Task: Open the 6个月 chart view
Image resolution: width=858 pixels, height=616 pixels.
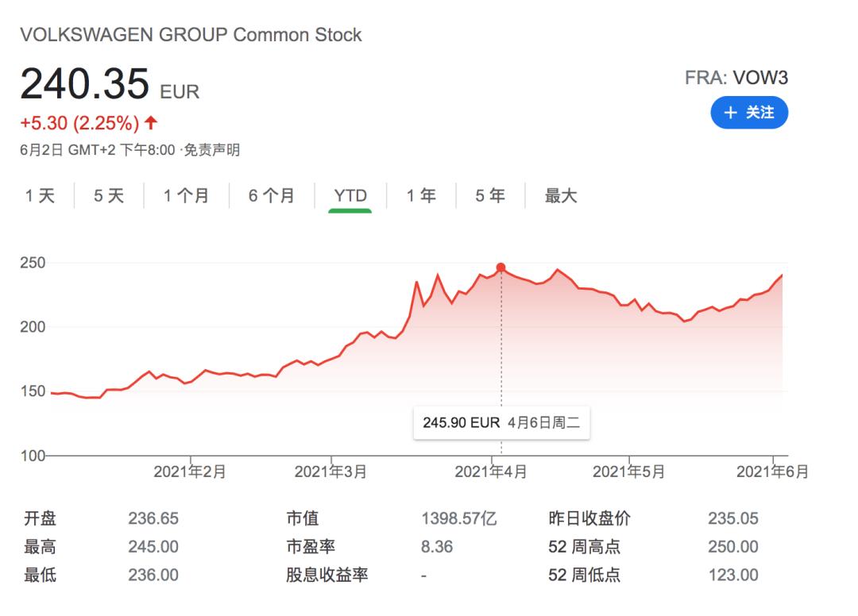Action: [271, 195]
